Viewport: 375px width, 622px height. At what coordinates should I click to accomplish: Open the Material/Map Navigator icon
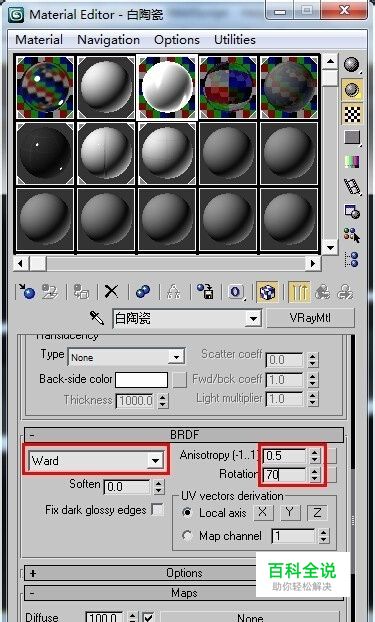pyautogui.click(x=352, y=259)
